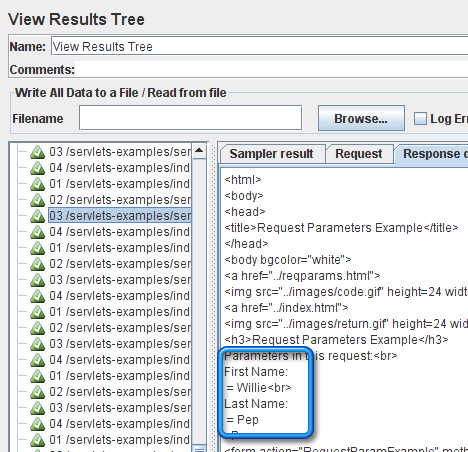Select the 02 row directly above the highlighted row
Screen dimensions: 468x452
tap(120, 200)
